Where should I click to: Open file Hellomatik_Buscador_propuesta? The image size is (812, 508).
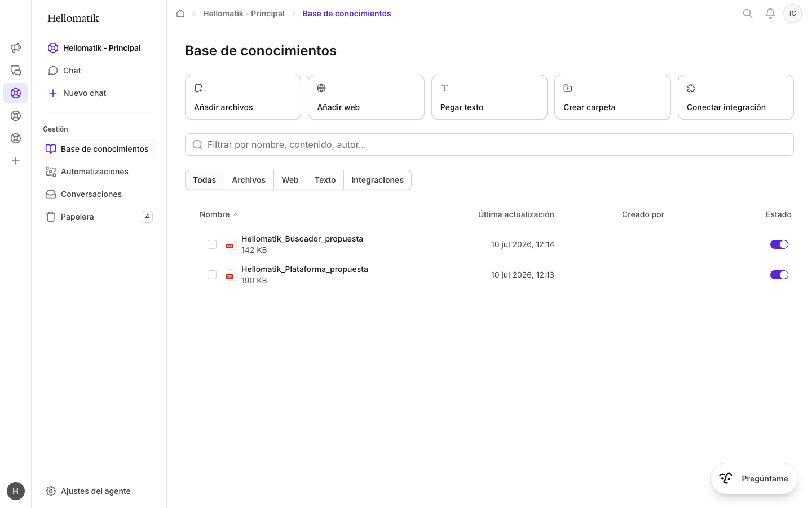click(302, 239)
